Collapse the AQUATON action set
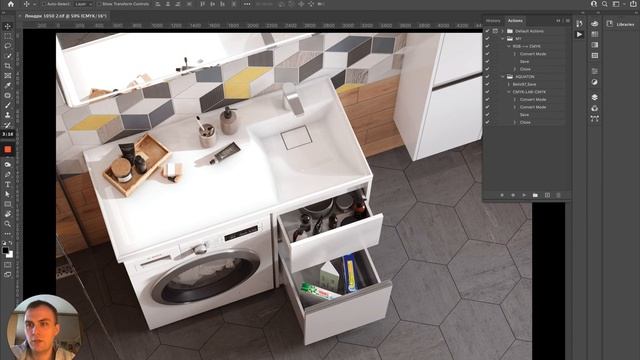Image resolution: width=640 pixels, height=360 pixels. [502, 77]
